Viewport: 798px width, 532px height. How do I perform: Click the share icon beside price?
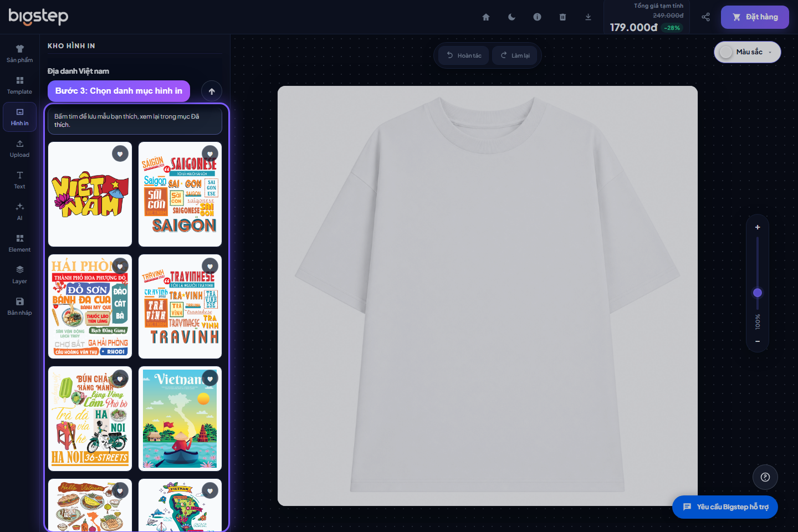coord(705,17)
